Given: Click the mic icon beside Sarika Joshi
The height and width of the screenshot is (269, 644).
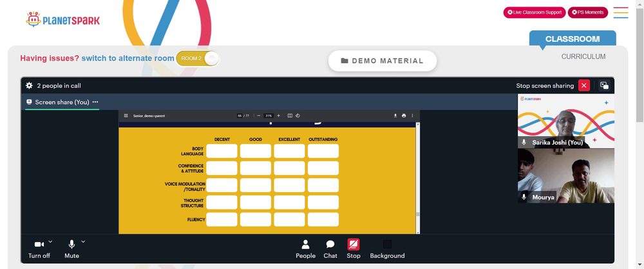Looking at the screenshot, I should point(524,143).
